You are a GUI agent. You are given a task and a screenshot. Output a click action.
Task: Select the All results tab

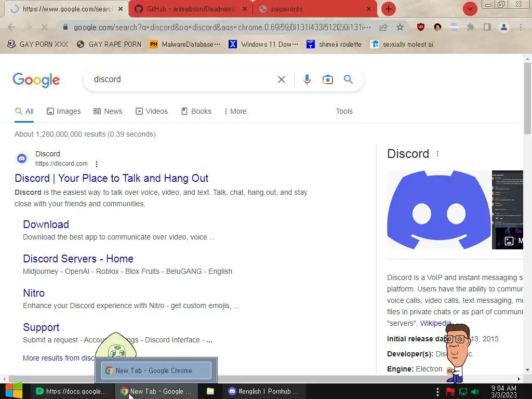click(x=24, y=111)
